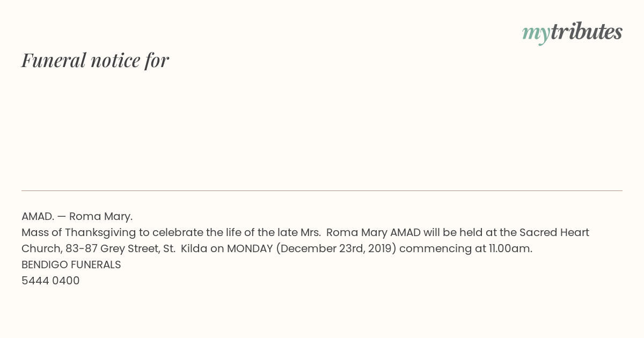
Task: Click the horizontal divider line
Action: [x=322, y=190]
